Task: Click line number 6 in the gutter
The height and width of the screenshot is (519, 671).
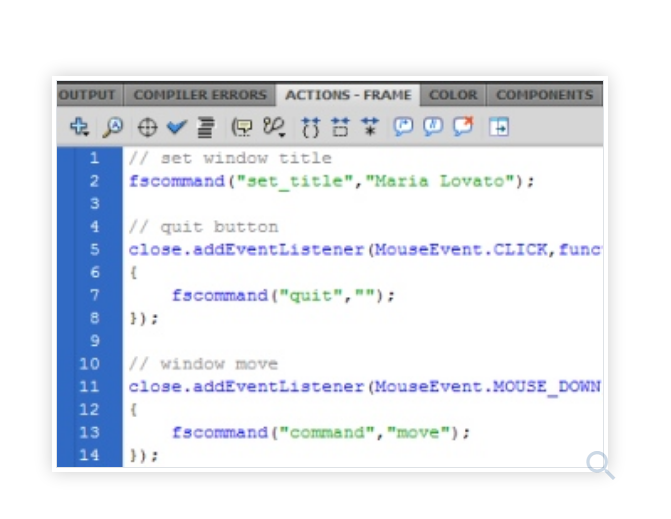Action: click(x=95, y=273)
